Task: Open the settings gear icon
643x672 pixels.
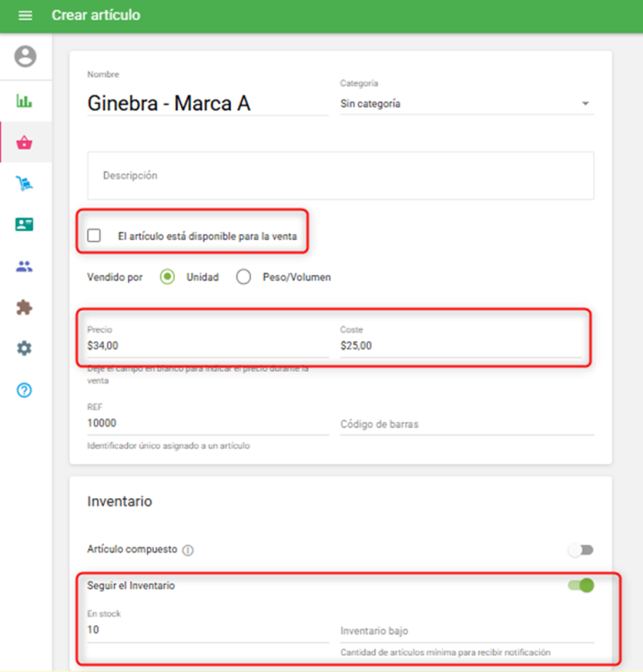Action: point(25,349)
